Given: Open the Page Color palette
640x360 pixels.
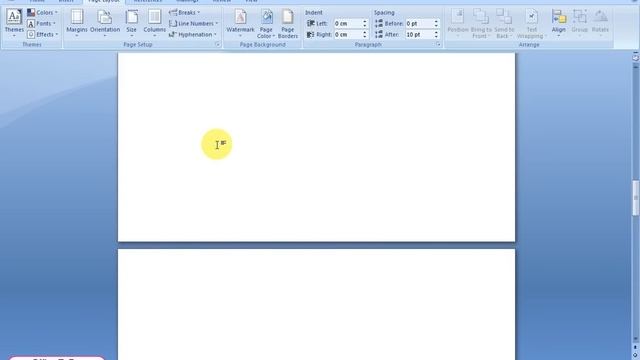Looking at the screenshot, I should click(x=266, y=24).
